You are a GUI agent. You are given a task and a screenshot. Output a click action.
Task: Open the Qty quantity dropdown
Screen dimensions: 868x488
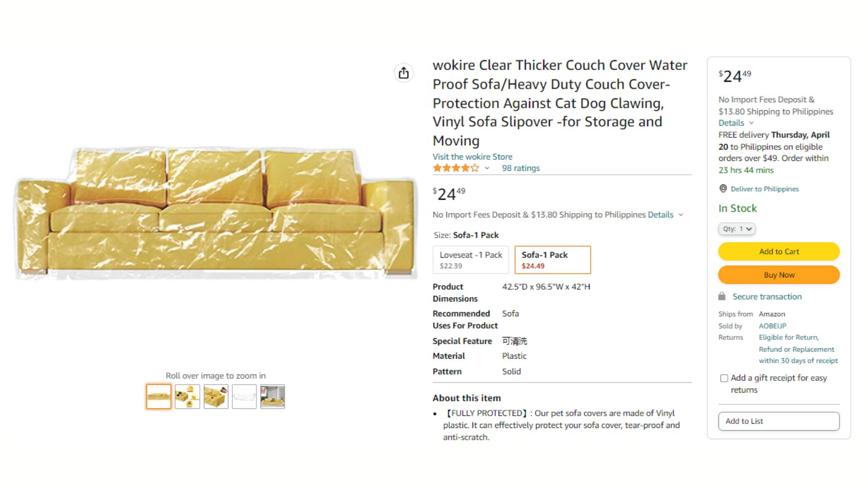point(736,229)
